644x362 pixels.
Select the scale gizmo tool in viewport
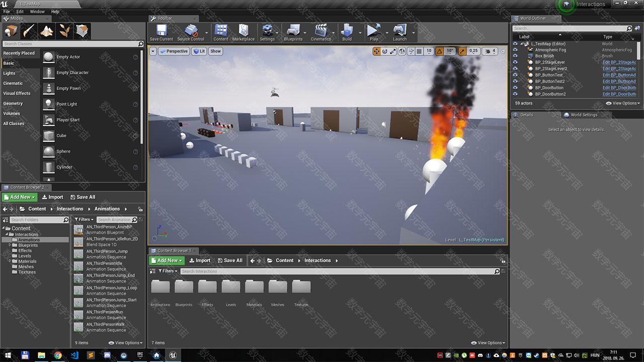click(x=393, y=51)
